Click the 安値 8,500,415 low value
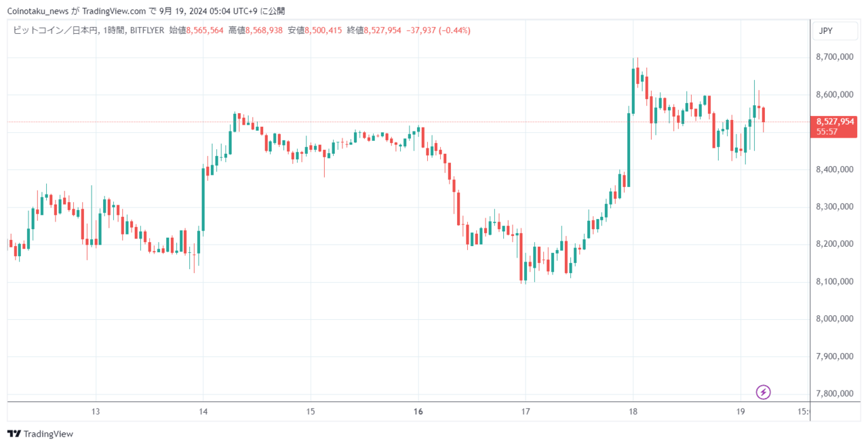Image resolution: width=868 pixels, height=446 pixels. click(x=314, y=31)
